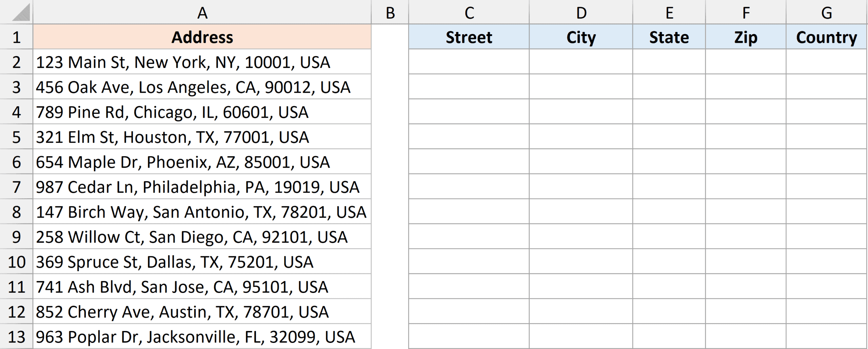Click the Address header cell

click(x=202, y=37)
